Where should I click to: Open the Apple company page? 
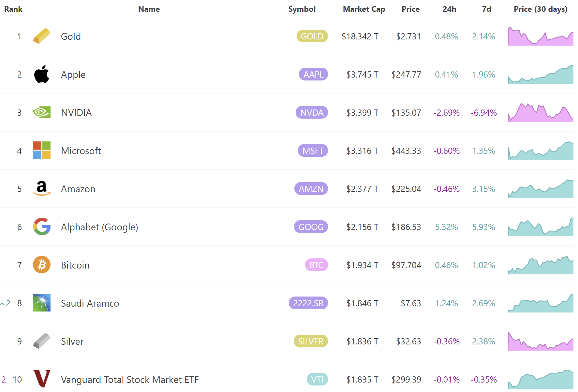point(73,75)
